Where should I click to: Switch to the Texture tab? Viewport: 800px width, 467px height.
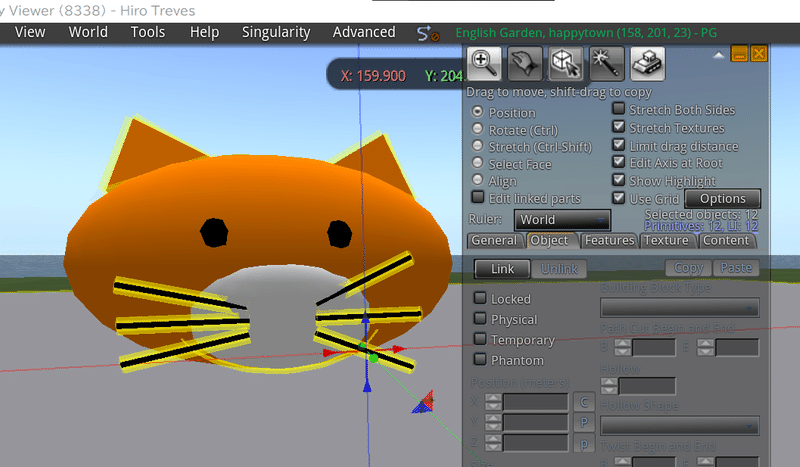click(x=666, y=240)
